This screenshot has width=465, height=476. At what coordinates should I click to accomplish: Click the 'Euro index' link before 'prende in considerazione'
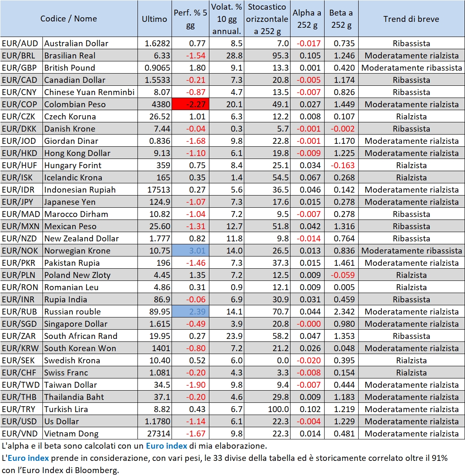[x=28, y=458]
